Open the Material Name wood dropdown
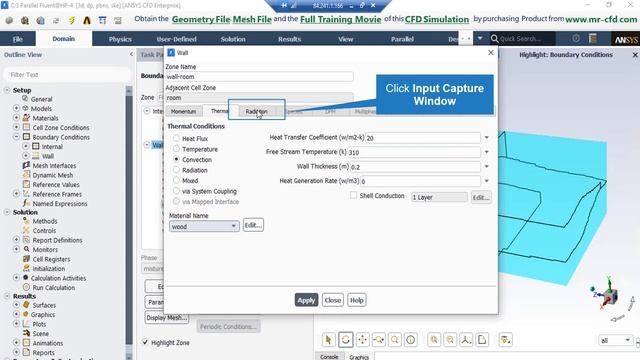This screenshot has width=640, height=360. [x=204, y=226]
